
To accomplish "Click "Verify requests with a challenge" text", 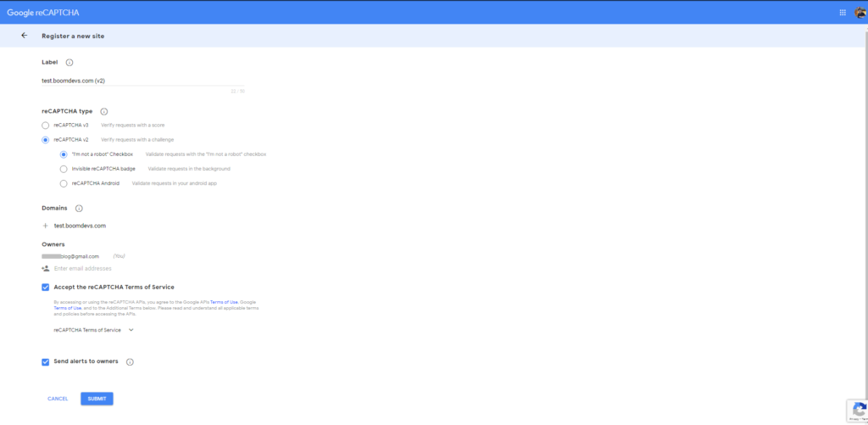I will [137, 140].
